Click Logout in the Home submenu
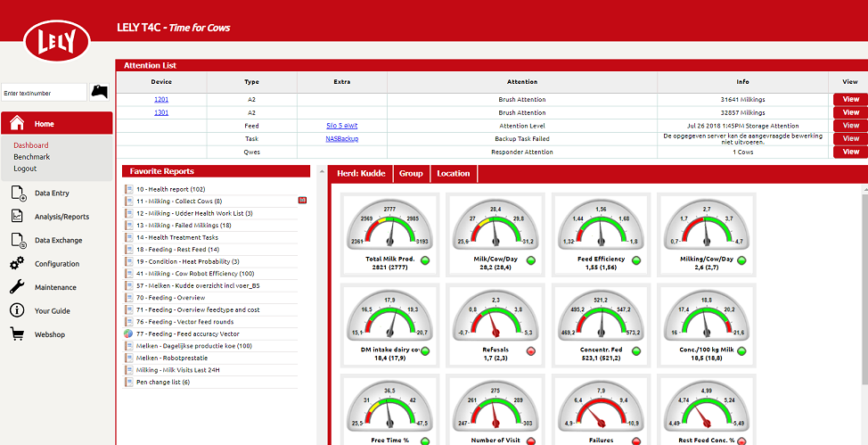 pos(25,169)
